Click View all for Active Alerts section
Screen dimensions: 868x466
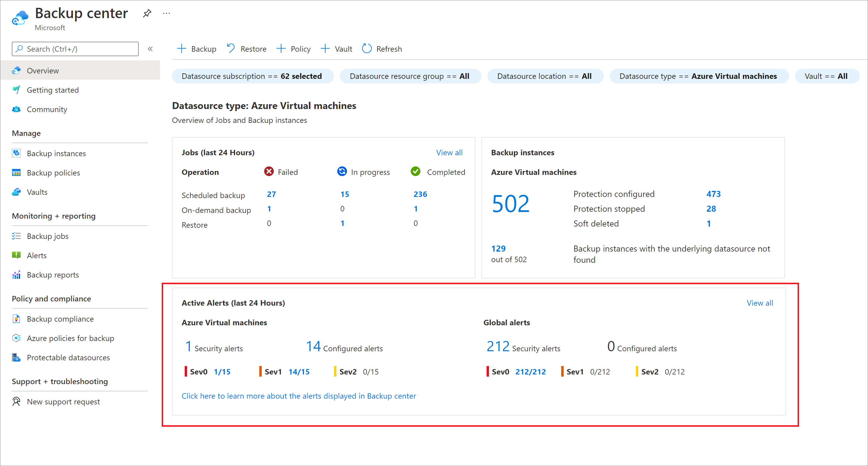760,303
